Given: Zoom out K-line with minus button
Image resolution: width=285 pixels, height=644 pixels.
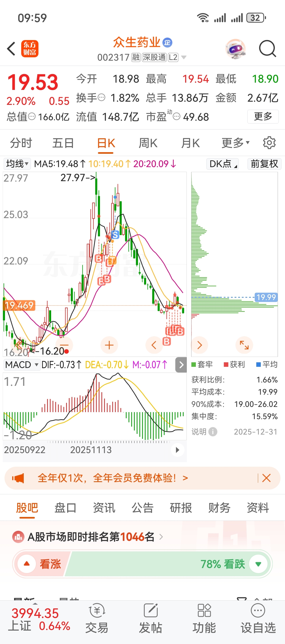Looking at the screenshot, I should [64, 345].
